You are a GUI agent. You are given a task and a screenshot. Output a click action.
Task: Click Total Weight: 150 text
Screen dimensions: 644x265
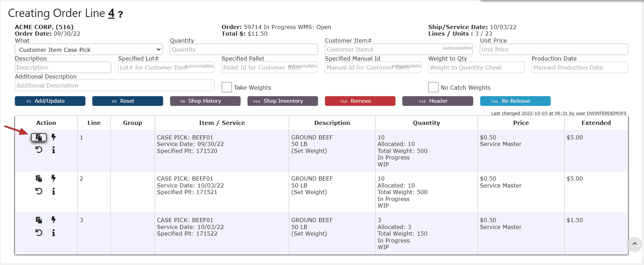coord(402,234)
